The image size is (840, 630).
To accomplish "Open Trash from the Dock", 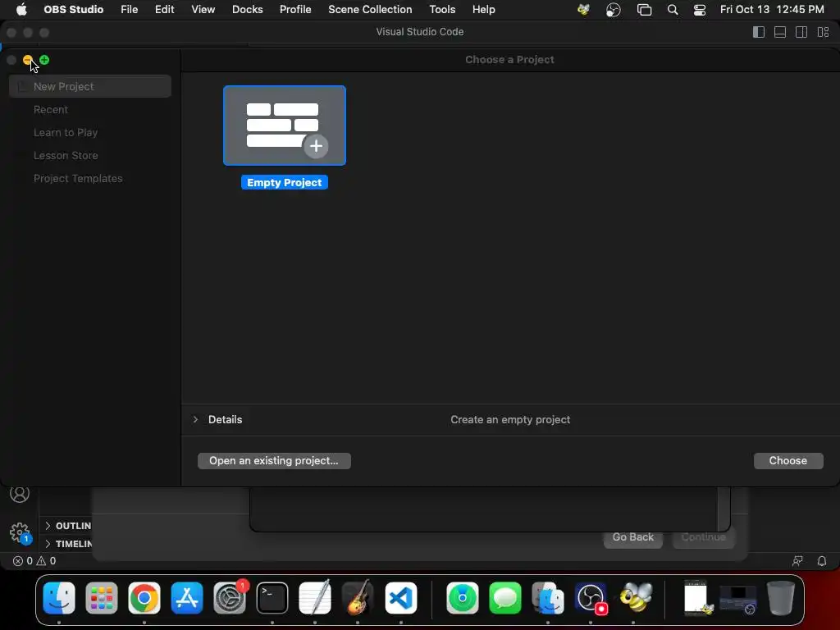I will pyautogui.click(x=781, y=598).
